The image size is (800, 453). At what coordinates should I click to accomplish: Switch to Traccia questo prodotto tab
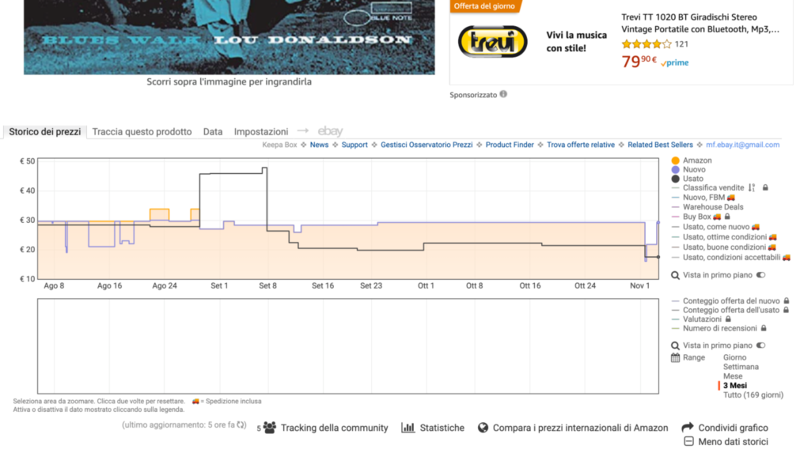coord(142,132)
